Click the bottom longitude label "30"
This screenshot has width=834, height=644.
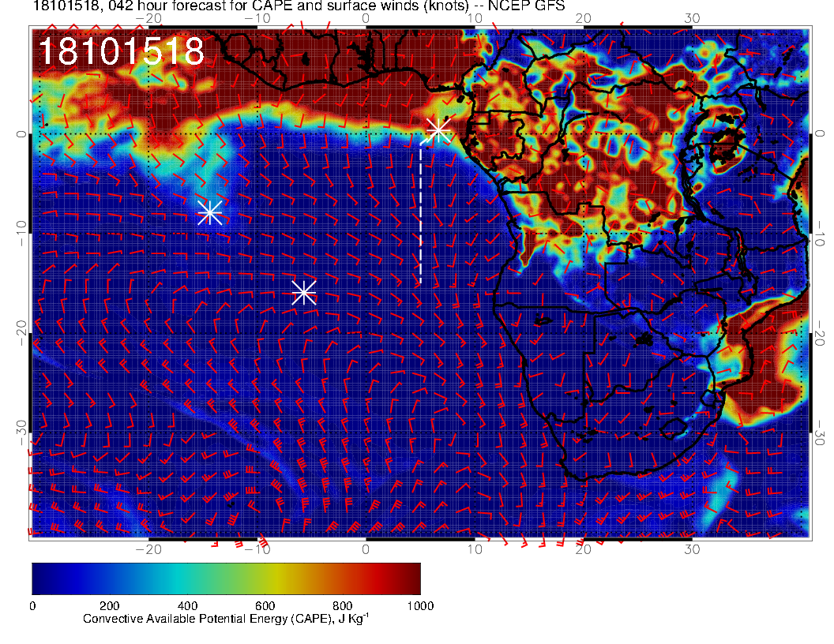692,550
